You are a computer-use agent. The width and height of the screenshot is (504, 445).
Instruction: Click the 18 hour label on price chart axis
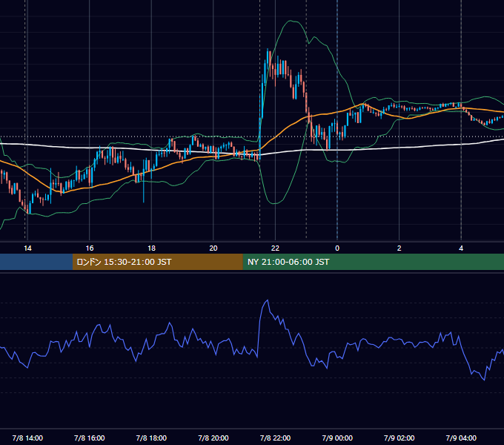point(151,248)
